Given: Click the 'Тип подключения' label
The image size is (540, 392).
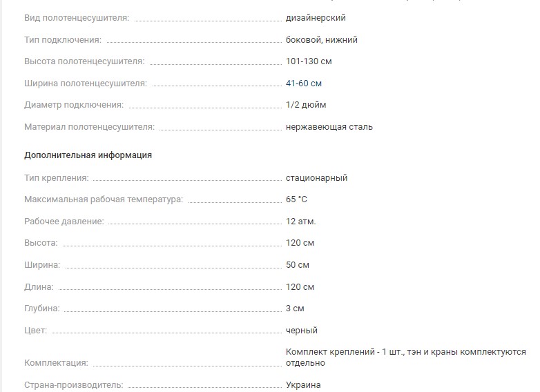Looking at the screenshot, I should [x=63, y=40].
